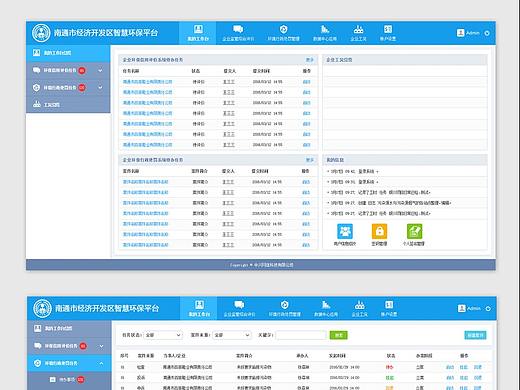Image resolution: width=520 pixels, height=390 pixels.
Task: Open the highlighted workbench tab in the bottom page header
Action: pos(199,308)
